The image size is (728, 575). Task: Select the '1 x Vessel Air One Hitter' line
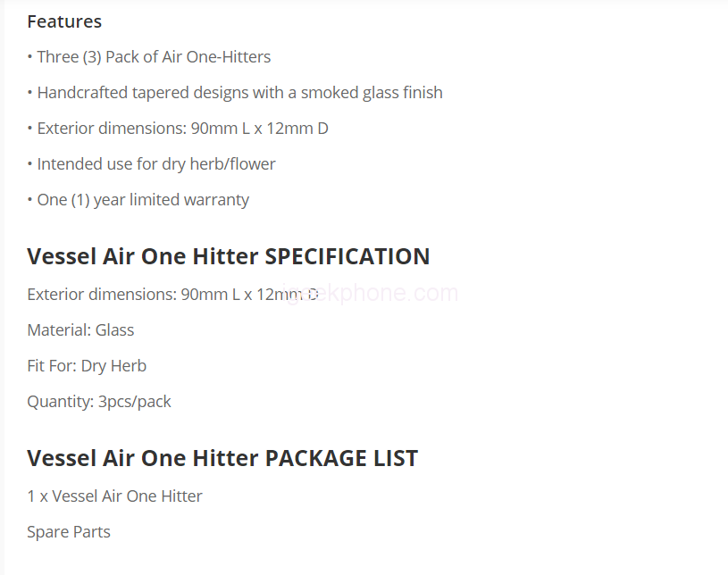point(114,496)
